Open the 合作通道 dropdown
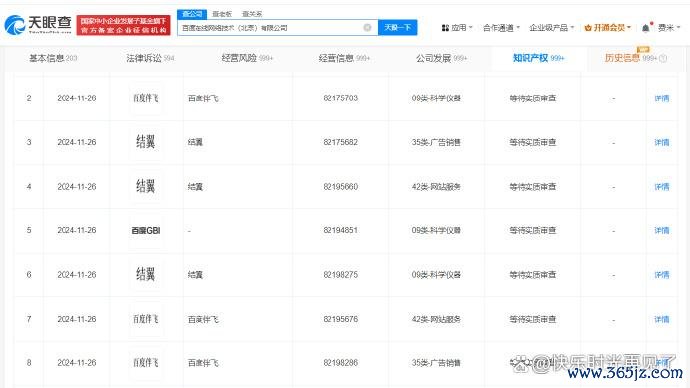This screenshot has height=388, width=690. 501,28
